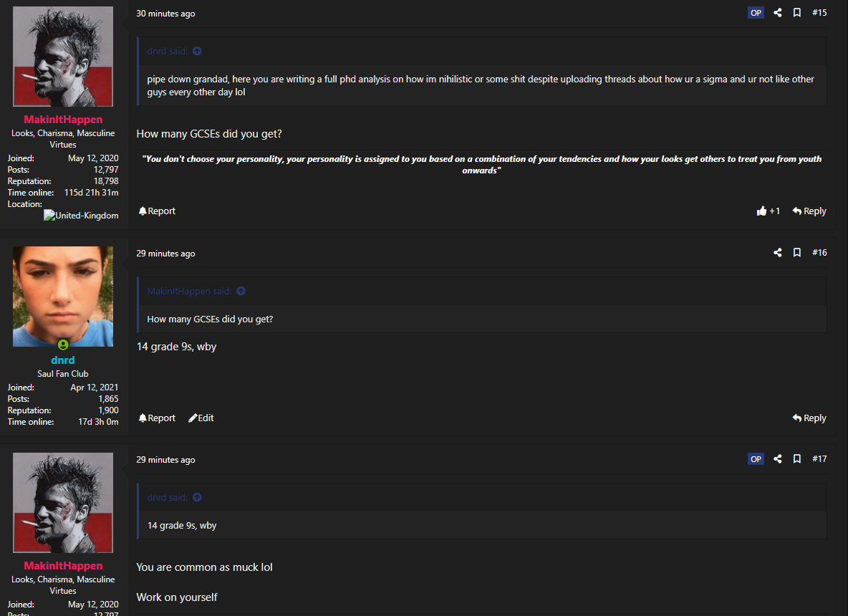Bookmark post #16
The height and width of the screenshot is (616, 848).
[x=796, y=253]
